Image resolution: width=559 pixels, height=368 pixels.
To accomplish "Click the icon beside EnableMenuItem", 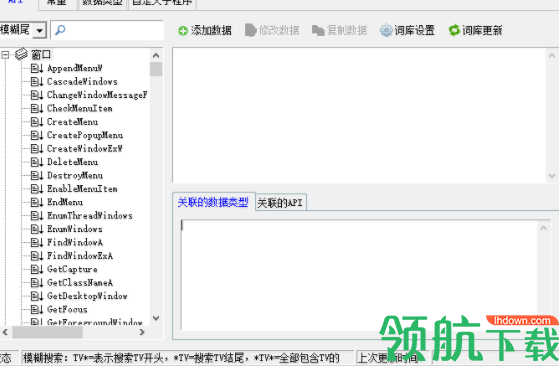I will (37, 189).
